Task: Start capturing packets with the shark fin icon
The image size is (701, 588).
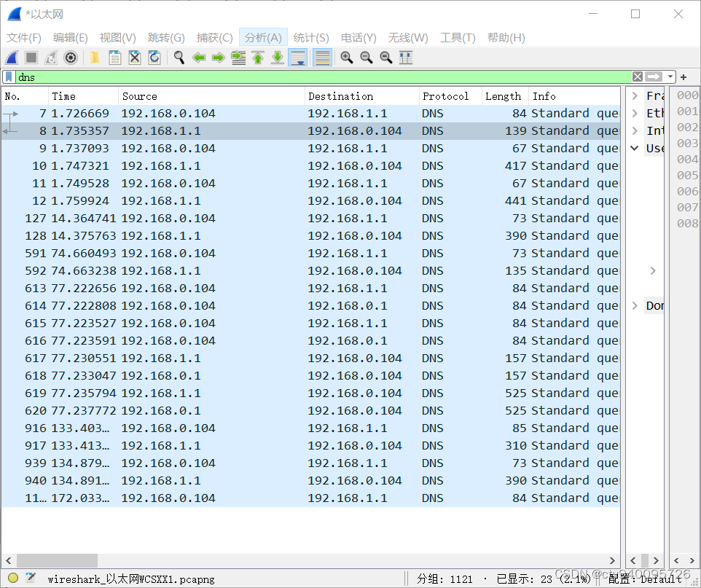Action: pos(12,58)
